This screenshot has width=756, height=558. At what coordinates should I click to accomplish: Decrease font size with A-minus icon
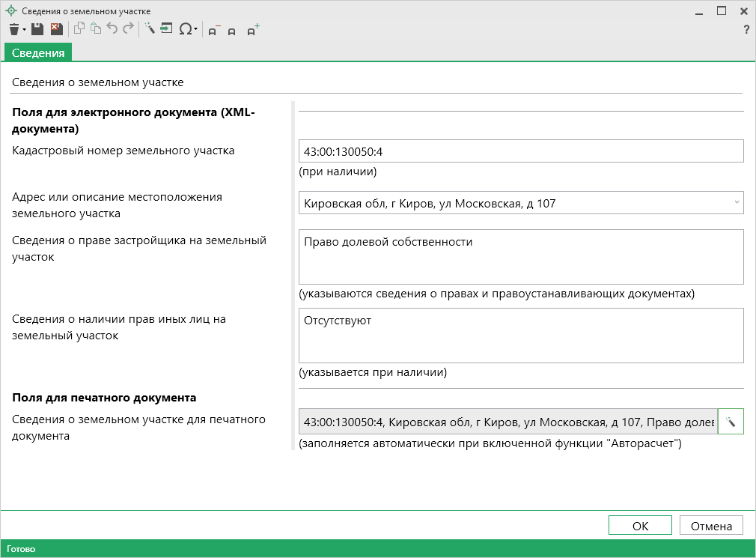point(213,31)
